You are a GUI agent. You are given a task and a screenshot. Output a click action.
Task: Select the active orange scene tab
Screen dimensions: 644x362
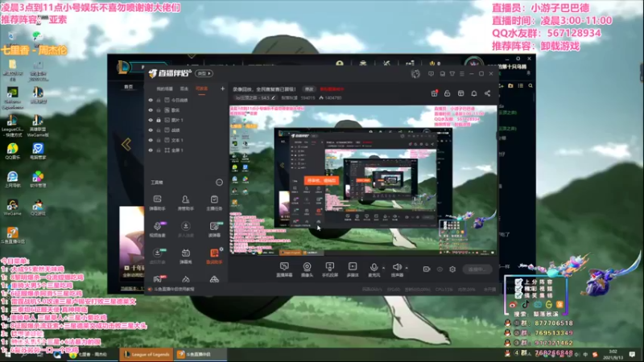click(x=201, y=88)
